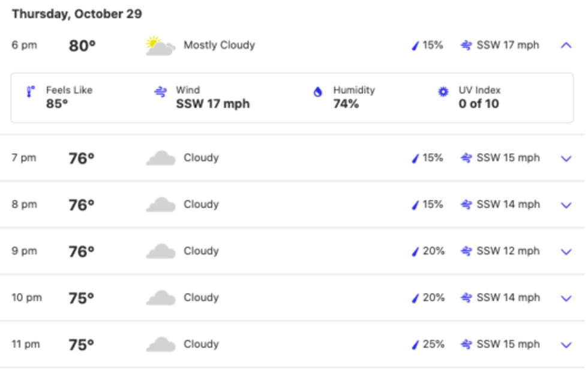Open the 10 pm hourly details chevron
588x383 pixels.
point(566,298)
